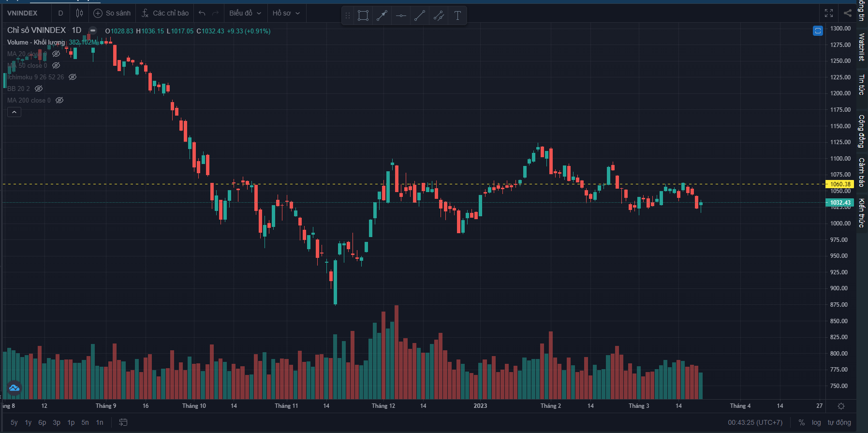This screenshot has height=433, width=868.
Task: Open the Hồ sơ dropdown menu
Action: coord(286,13)
